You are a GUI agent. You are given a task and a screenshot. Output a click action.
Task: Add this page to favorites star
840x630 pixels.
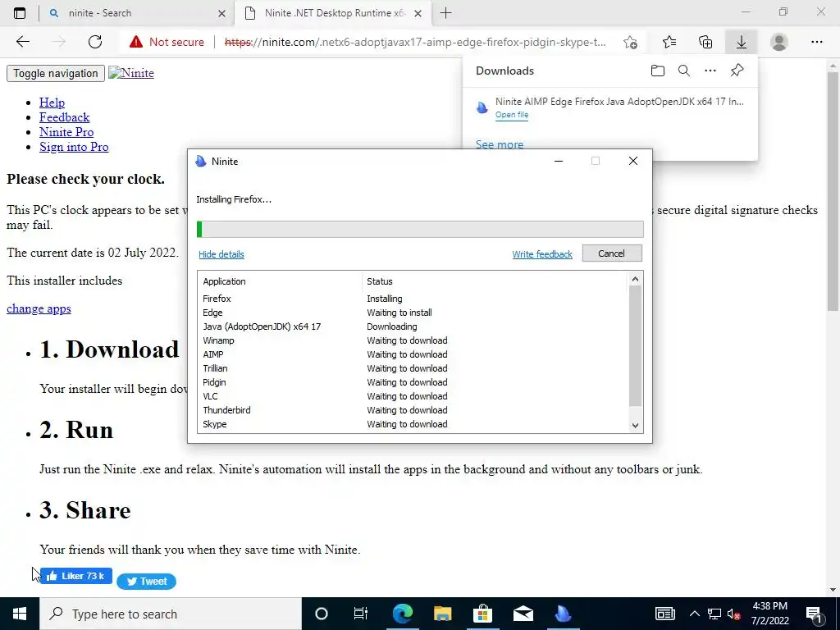tap(631, 42)
